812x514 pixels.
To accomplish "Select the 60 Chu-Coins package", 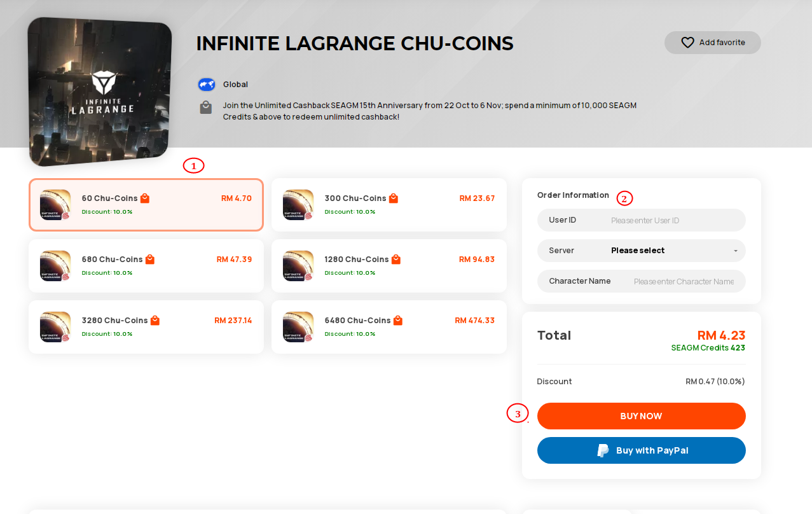I will 146,205.
